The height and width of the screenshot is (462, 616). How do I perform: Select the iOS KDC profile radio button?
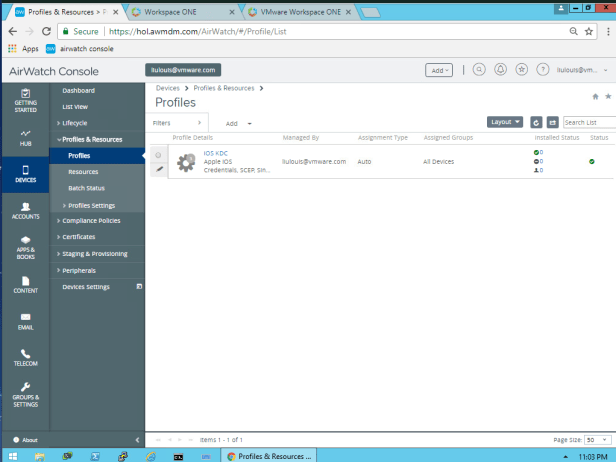158,155
